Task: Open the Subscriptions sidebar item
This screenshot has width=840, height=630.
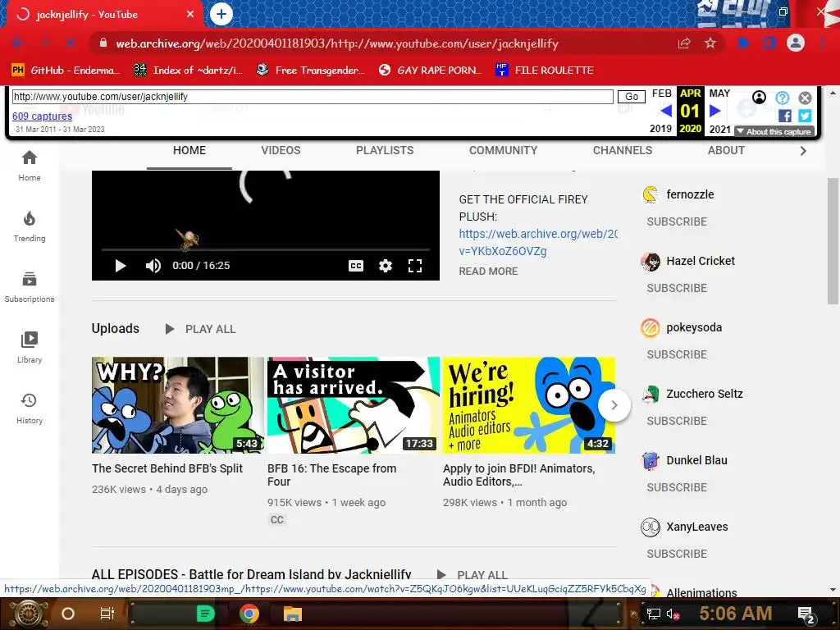Action: (x=30, y=286)
